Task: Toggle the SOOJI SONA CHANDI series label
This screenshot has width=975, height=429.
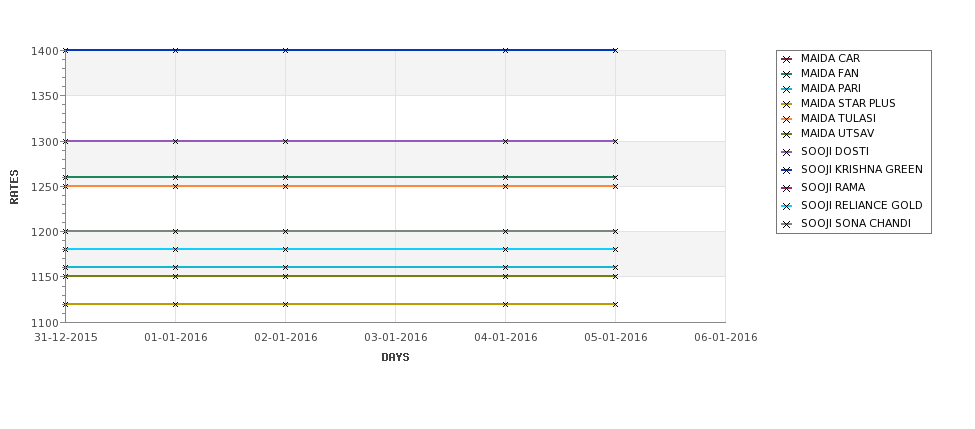Action: [x=856, y=223]
